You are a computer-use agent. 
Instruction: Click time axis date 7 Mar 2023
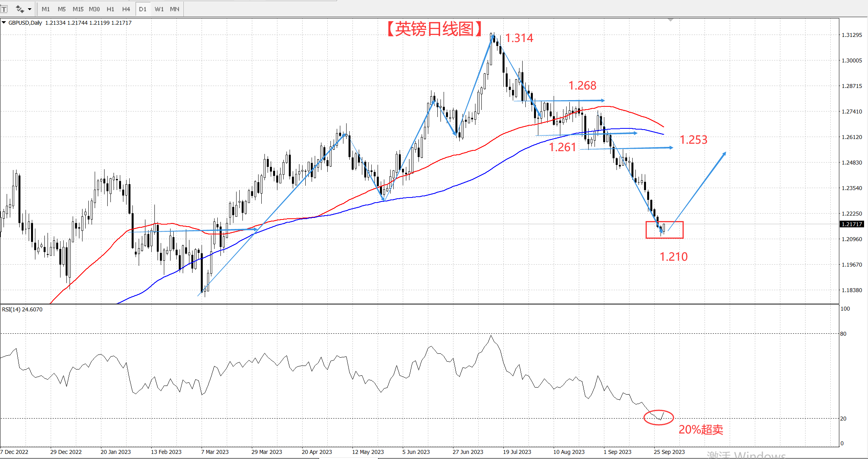tap(215, 452)
